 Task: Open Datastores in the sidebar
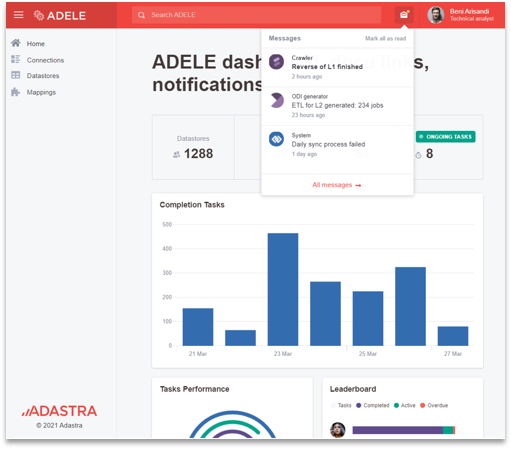[x=43, y=76]
